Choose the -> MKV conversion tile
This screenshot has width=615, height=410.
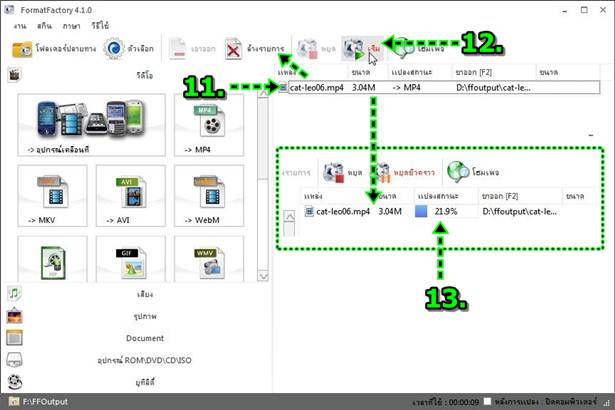[52, 196]
